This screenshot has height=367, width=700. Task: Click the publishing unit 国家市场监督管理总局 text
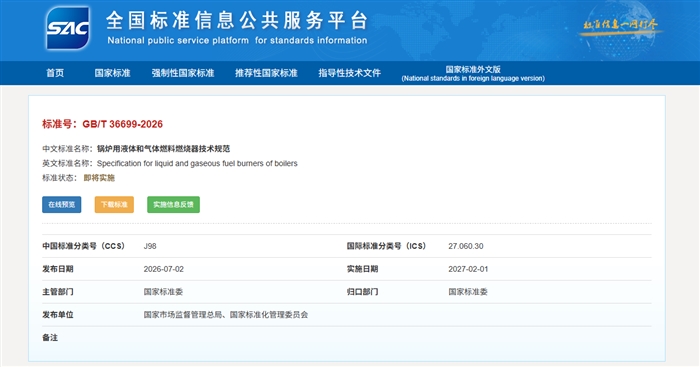click(x=183, y=315)
